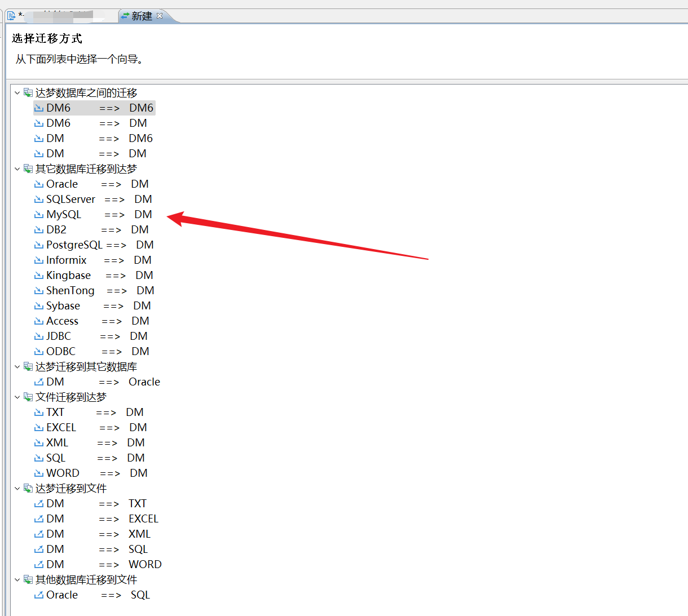Viewport: 688px width, 616px height.
Task: Click the 文件迁移到达梦 folder icon
Action: coord(28,397)
